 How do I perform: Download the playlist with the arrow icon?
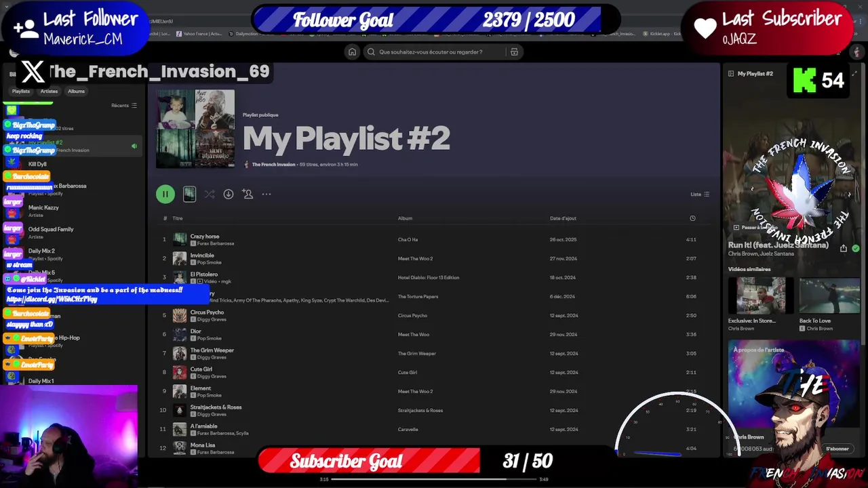(229, 194)
